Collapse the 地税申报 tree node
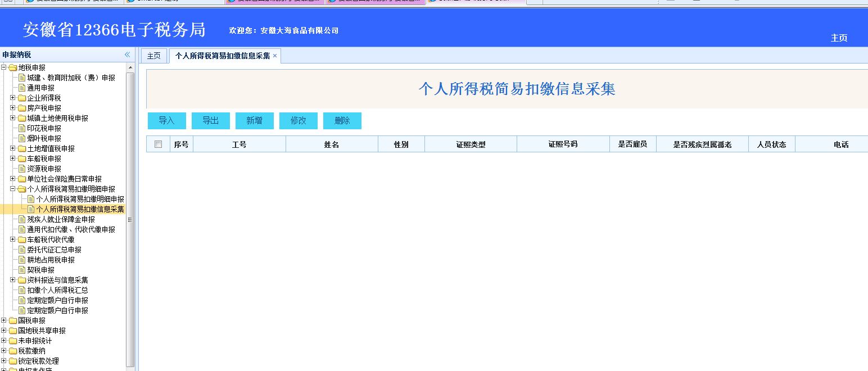Screen dimensions: 868x371 pyautogui.click(x=4, y=67)
